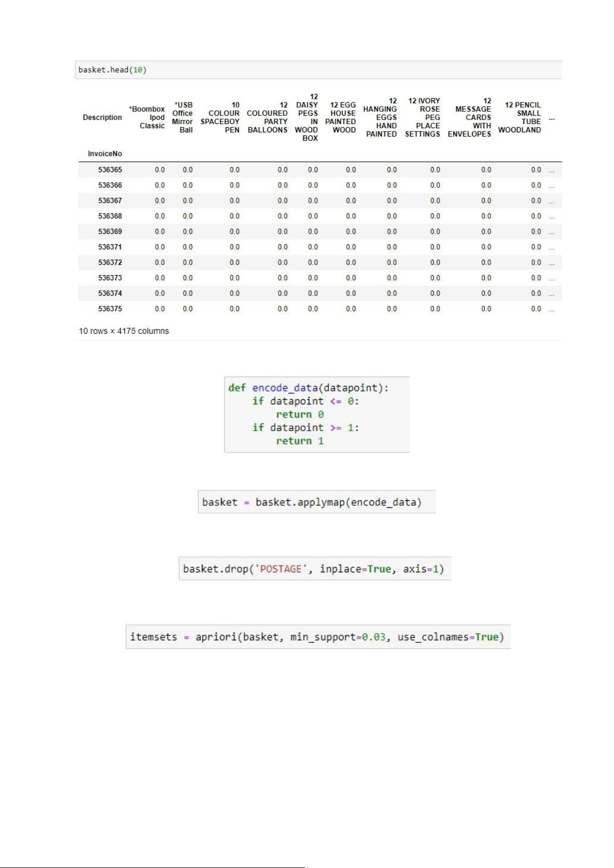Click the encode_data function code block
The width and height of the screenshot is (614, 868).
[x=317, y=415]
